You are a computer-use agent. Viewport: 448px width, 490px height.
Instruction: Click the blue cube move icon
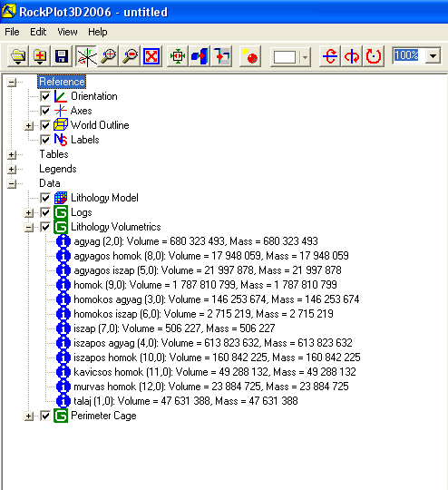pos(200,56)
